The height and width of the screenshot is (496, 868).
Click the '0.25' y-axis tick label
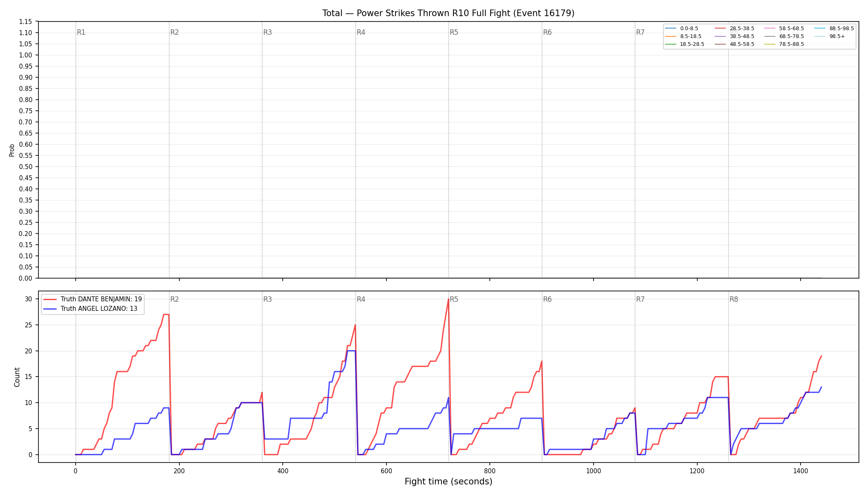point(26,223)
